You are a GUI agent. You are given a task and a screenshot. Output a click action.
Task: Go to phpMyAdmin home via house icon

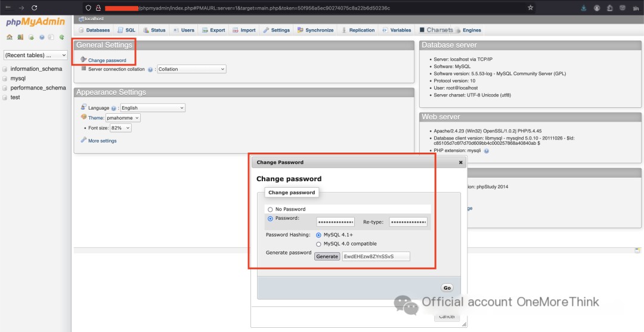click(x=10, y=38)
